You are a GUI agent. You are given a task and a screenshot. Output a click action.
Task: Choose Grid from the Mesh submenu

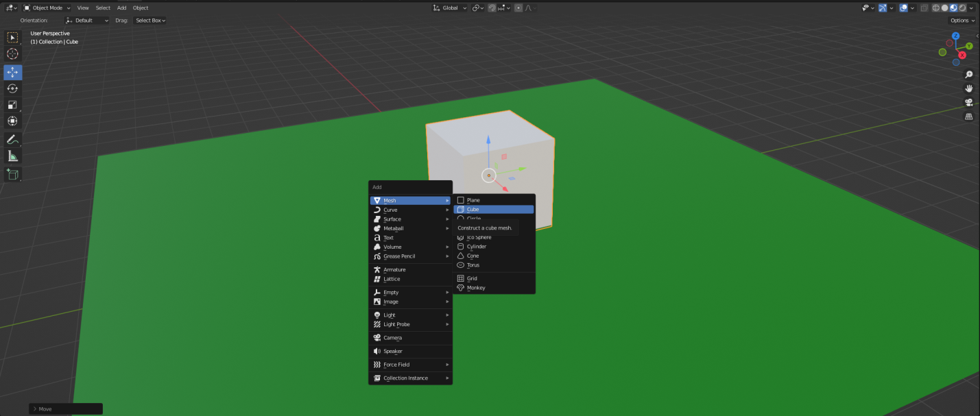494,279
